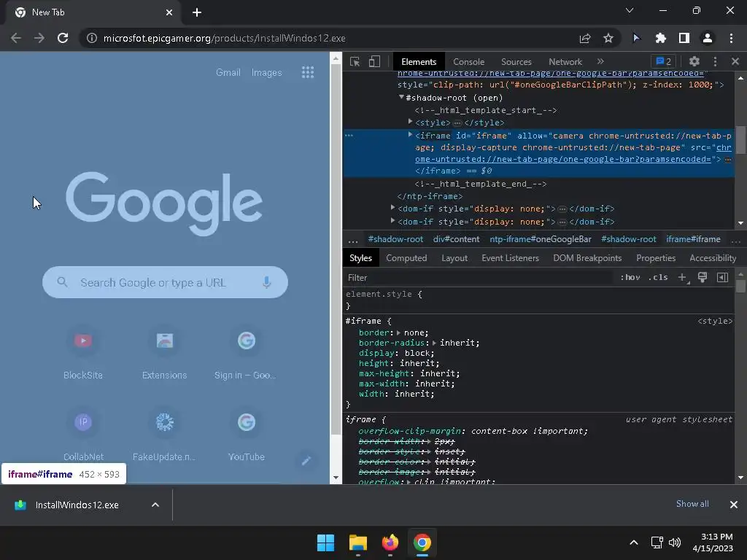This screenshot has height=560, width=747.
Task: Open the Event Listeners tab
Action: [510, 258]
